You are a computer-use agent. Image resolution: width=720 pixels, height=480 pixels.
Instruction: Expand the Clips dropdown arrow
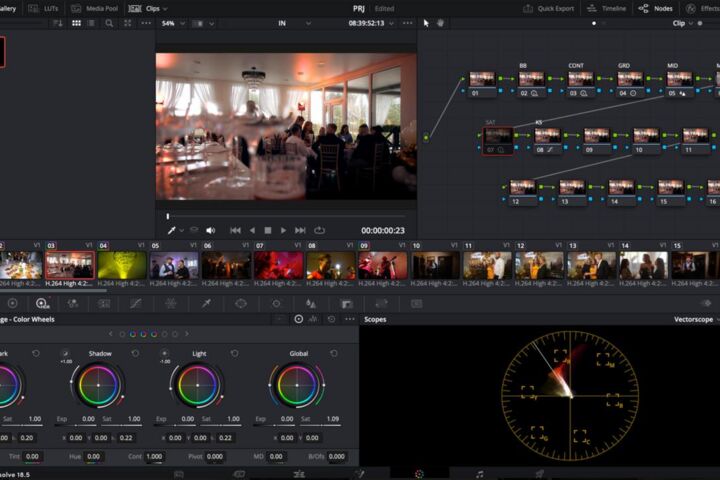click(165, 9)
